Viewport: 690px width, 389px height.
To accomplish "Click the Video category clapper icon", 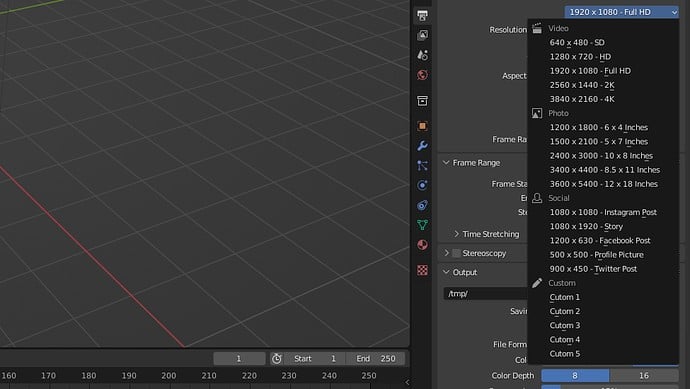I will (537, 29).
